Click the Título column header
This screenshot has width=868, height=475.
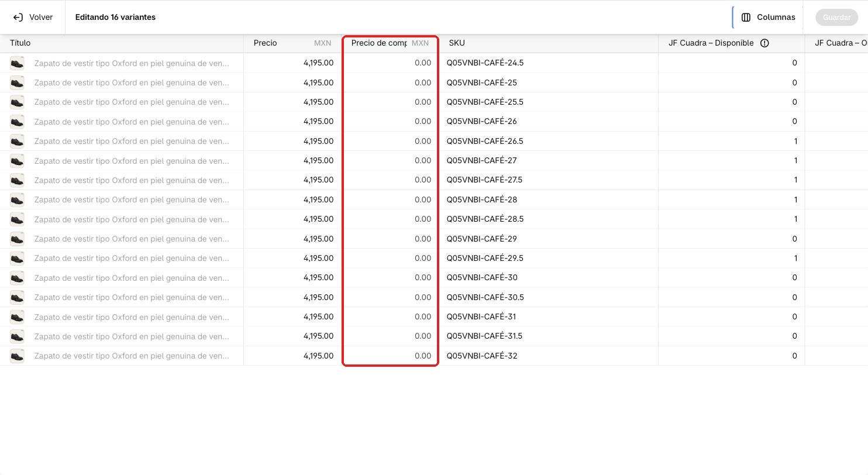[x=122, y=43]
